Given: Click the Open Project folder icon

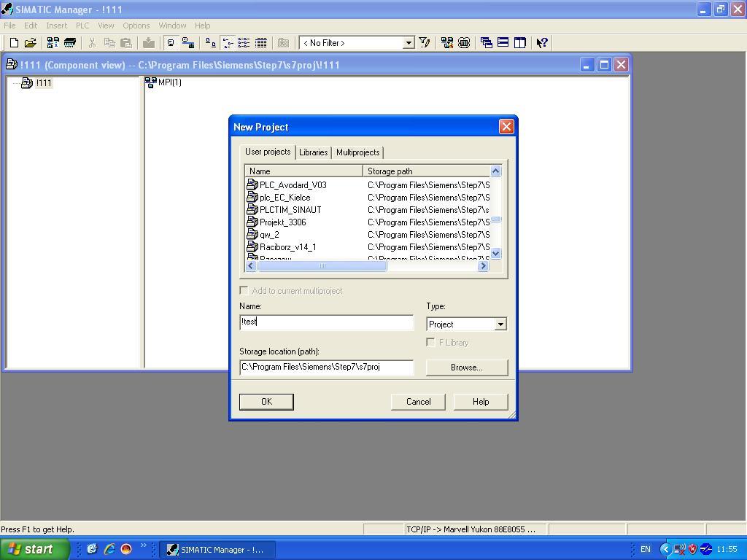Looking at the screenshot, I should tap(31, 43).
